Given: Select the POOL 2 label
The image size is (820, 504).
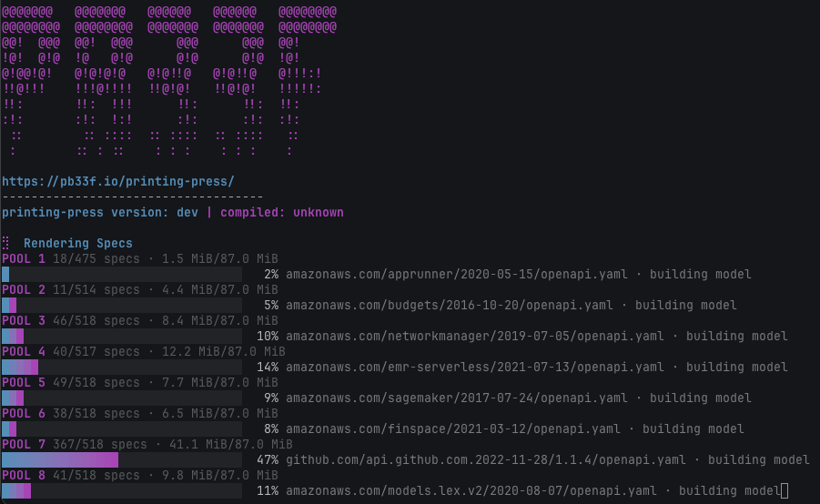Looking at the screenshot, I should point(24,289).
